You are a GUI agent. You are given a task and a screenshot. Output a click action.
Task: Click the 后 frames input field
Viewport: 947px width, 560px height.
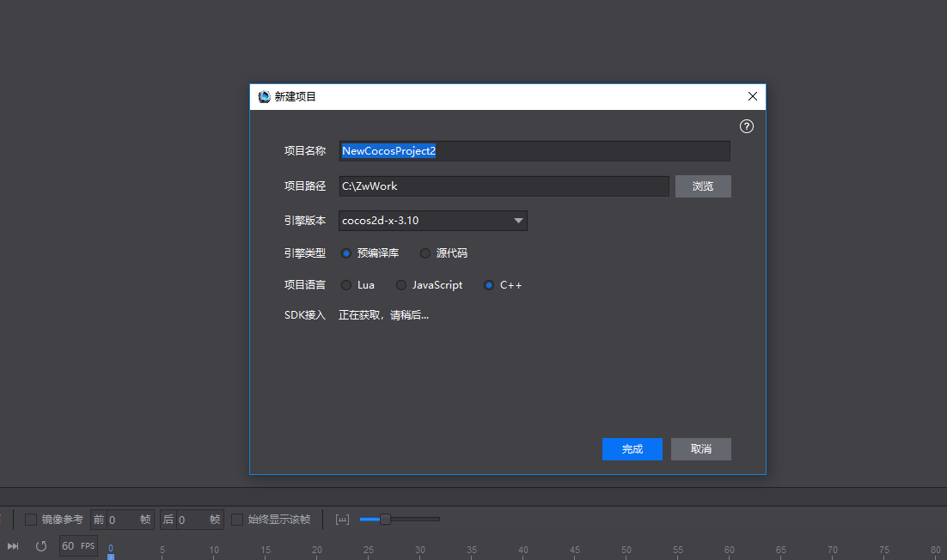pos(192,520)
